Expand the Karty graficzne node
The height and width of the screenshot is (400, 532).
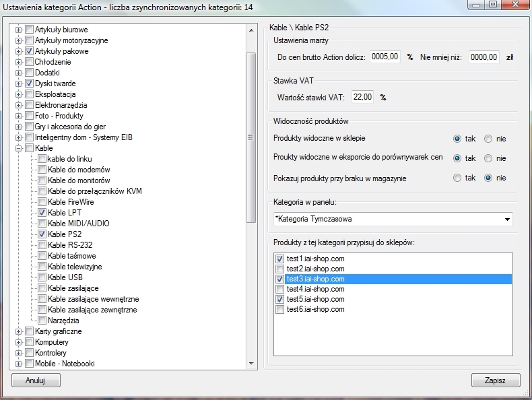tap(19, 331)
